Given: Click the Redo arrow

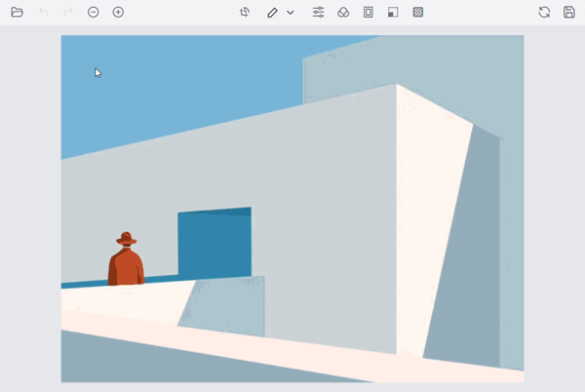Looking at the screenshot, I should [68, 13].
